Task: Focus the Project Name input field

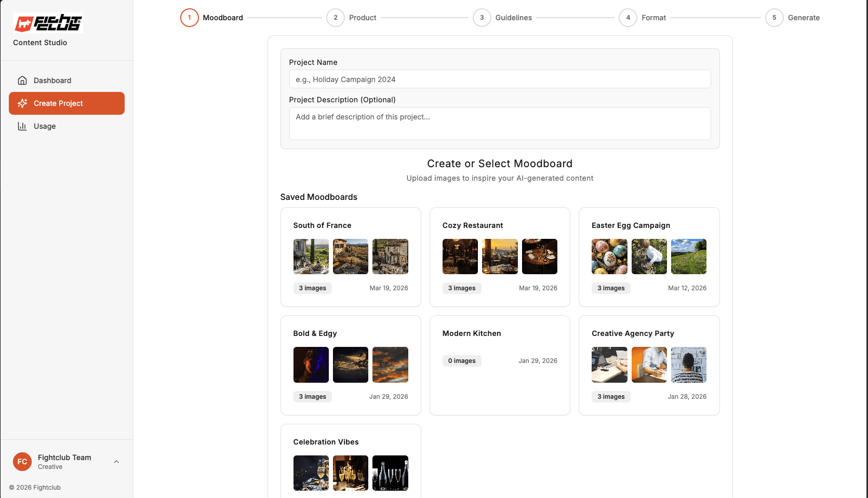Action: click(x=500, y=79)
